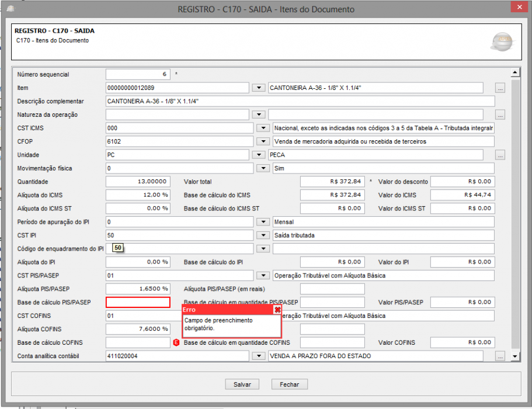Expand the CST ICMS dropdown

(x=263, y=129)
